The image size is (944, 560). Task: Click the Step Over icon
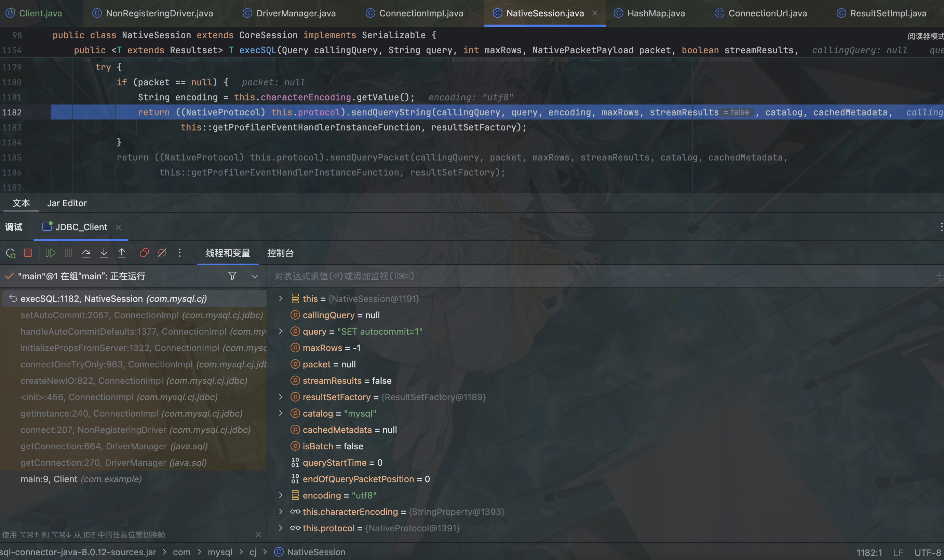coord(86,253)
